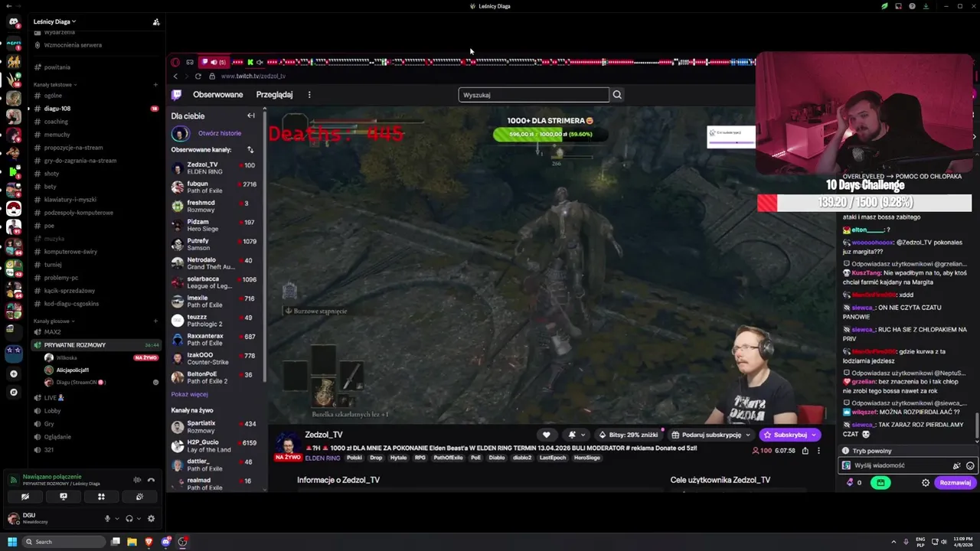
Task: Open Discord direct messages home icon
Action: tap(13, 21)
